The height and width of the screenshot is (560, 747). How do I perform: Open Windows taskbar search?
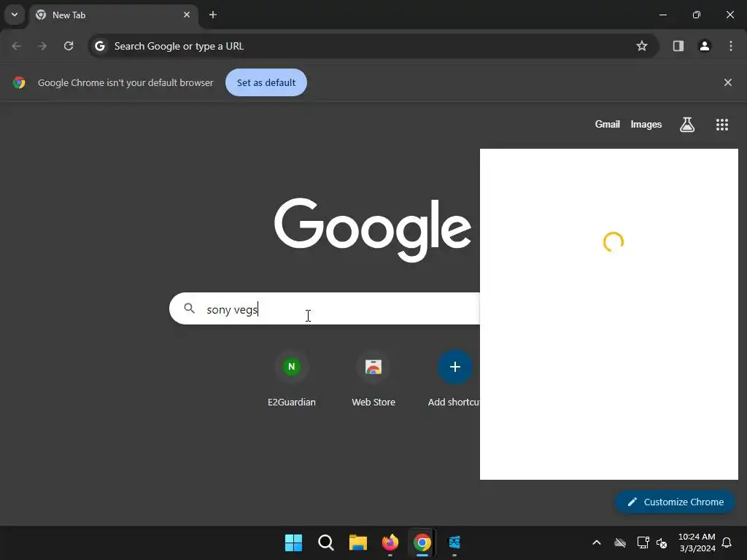coord(326,542)
